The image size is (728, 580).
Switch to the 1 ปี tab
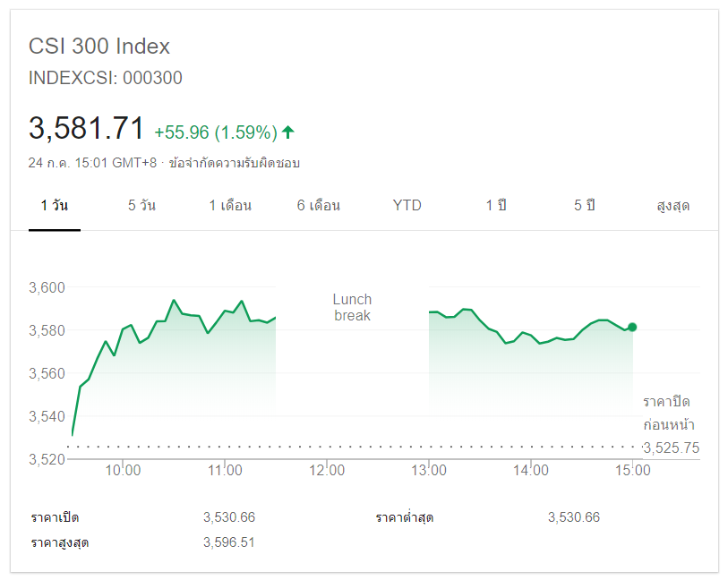[496, 206]
